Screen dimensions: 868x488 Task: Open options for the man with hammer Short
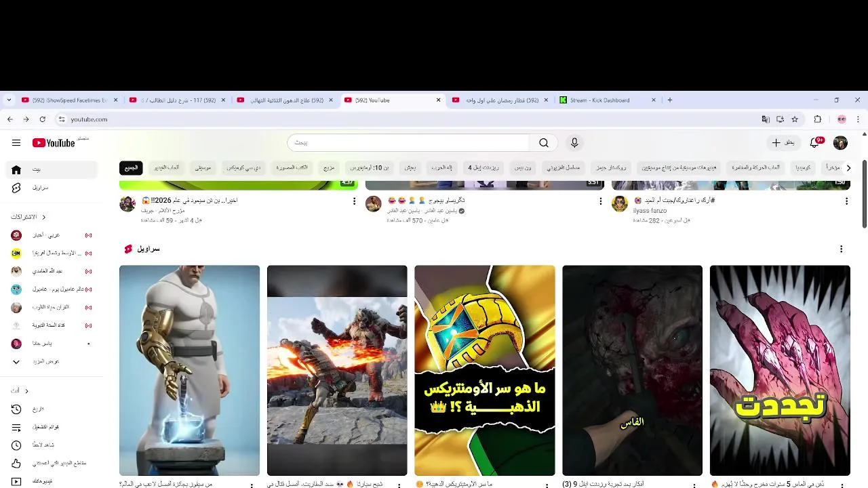(x=251, y=485)
